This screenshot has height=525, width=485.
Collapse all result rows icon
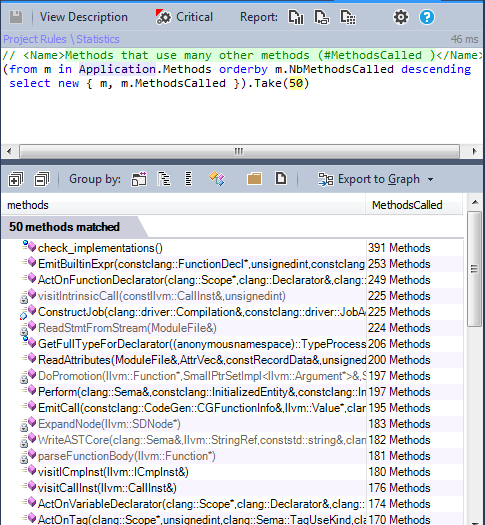point(42,179)
